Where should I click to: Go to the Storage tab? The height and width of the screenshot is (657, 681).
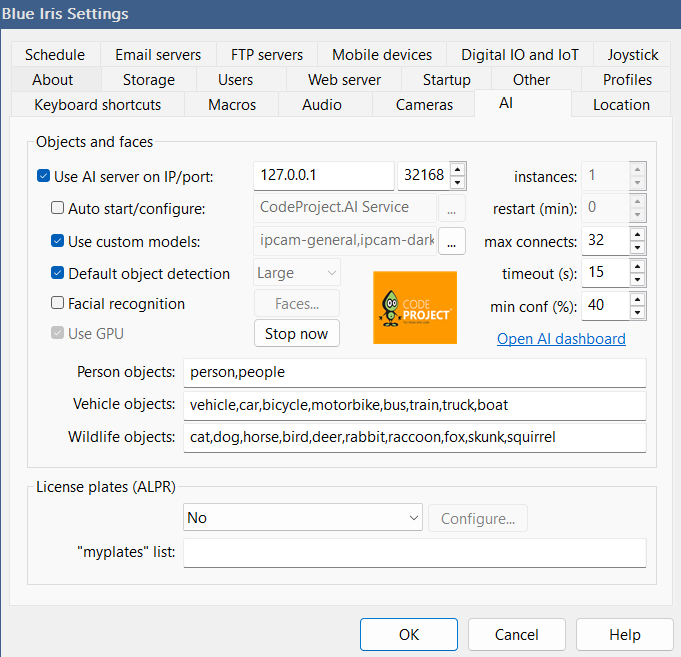pyautogui.click(x=148, y=80)
